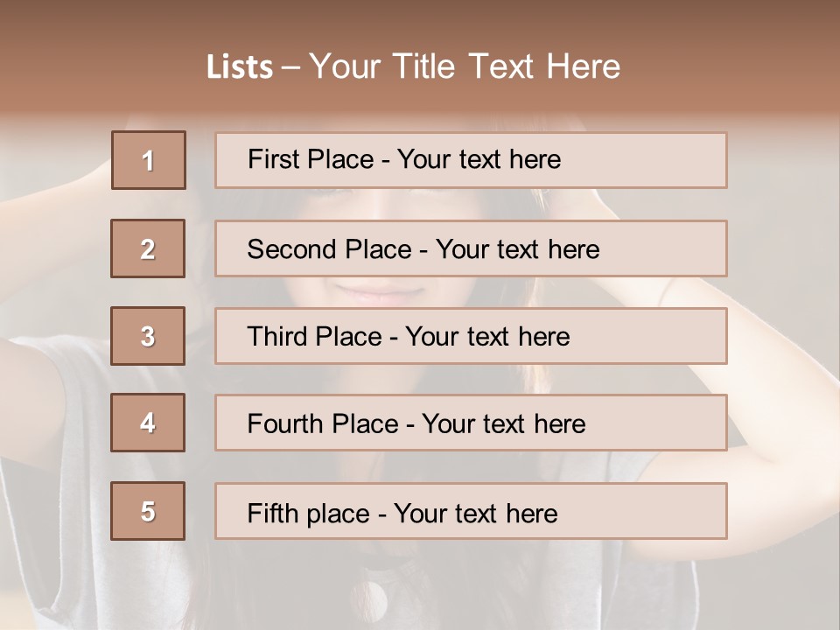Screen dimensions: 840x630
Task: Select the 'Fourth Place' text bar
Action: point(471,423)
